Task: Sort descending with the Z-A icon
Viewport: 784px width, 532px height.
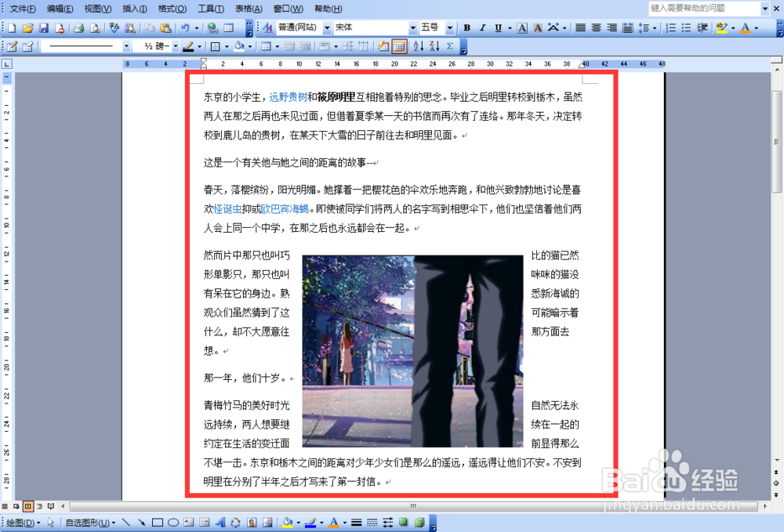Action: [434, 46]
